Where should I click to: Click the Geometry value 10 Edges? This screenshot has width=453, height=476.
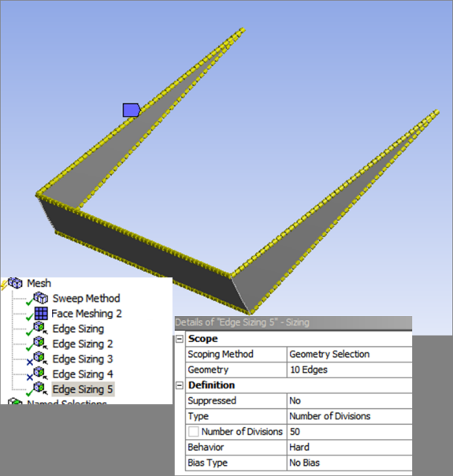coord(349,370)
